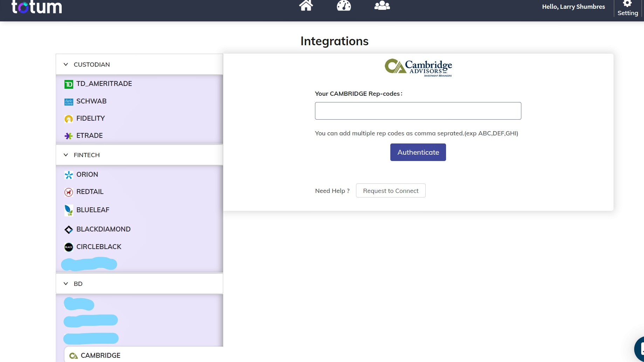644x362 pixels.
Task: Collapse the CUSTODIAN section chevron
Action: [66, 65]
